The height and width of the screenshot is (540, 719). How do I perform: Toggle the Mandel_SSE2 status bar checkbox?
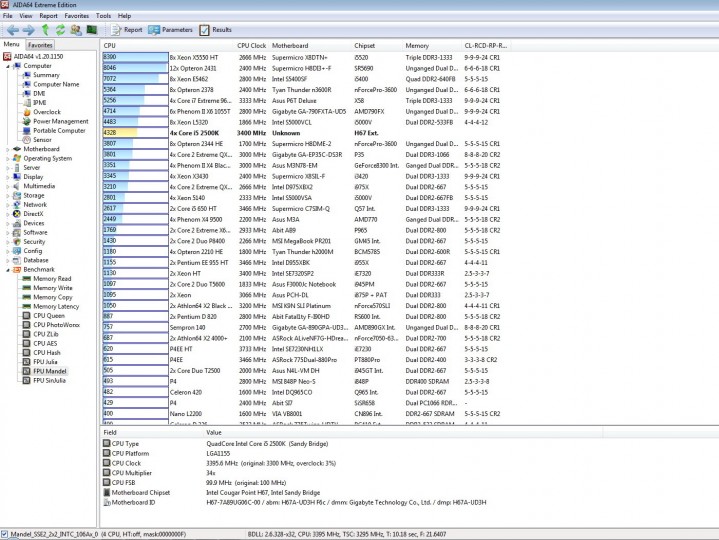coord(4,534)
